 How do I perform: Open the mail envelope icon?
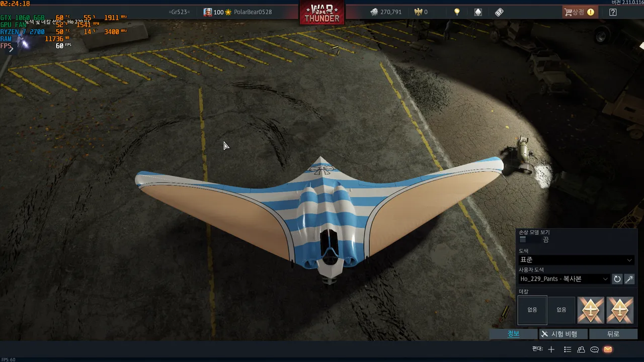[608, 349]
